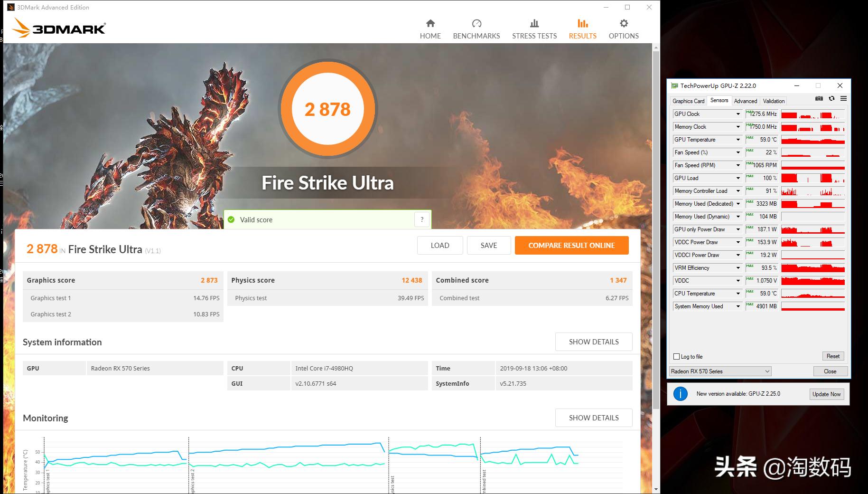This screenshot has height=494, width=868.
Task: Show details for Monitoring
Action: point(594,418)
